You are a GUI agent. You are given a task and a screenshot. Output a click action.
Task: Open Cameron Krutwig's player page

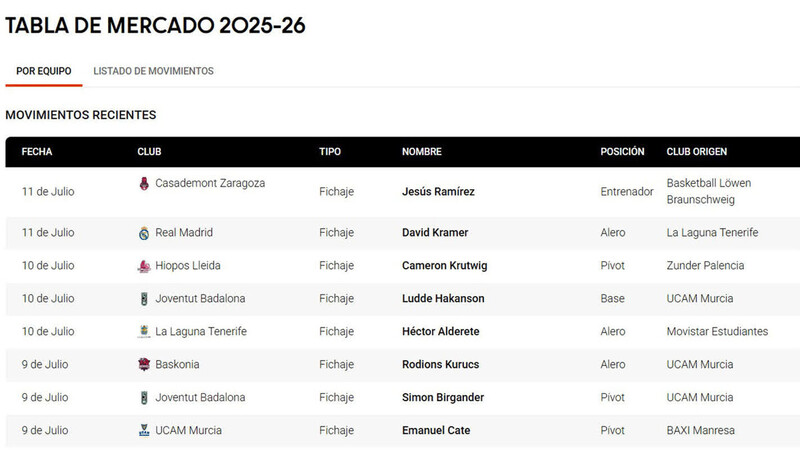[444, 266]
